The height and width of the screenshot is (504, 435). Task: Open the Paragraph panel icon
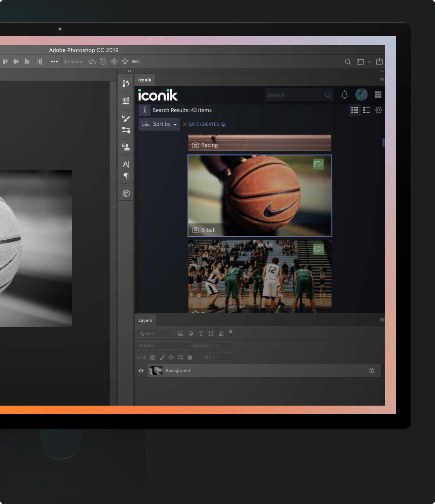[126, 176]
